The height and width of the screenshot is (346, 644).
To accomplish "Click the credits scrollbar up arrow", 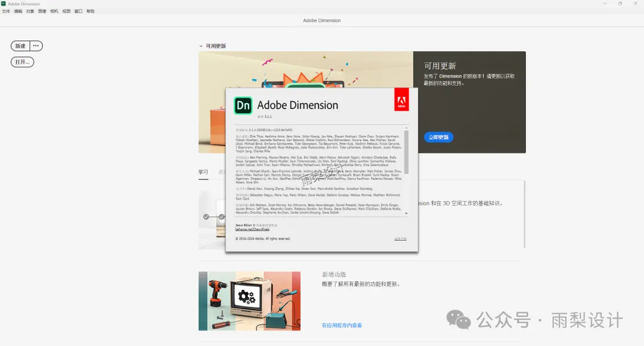I will [x=406, y=128].
